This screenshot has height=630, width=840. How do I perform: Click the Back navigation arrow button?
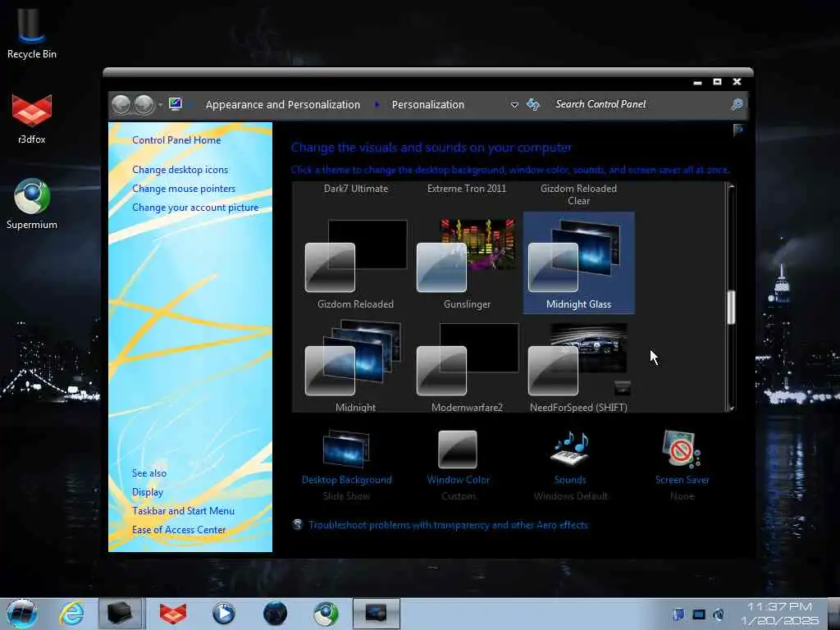[121, 104]
